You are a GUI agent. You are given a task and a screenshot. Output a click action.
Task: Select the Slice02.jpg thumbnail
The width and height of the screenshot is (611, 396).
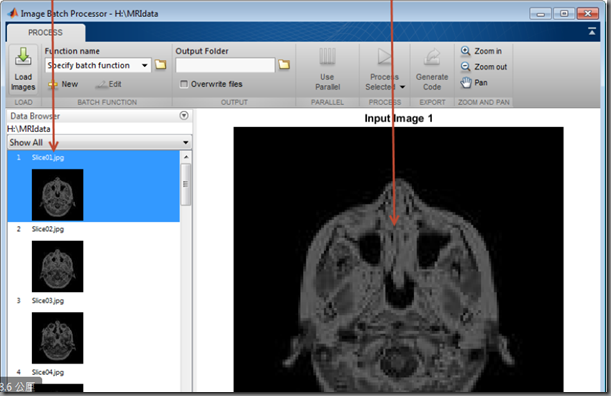(x=57, y=266)
